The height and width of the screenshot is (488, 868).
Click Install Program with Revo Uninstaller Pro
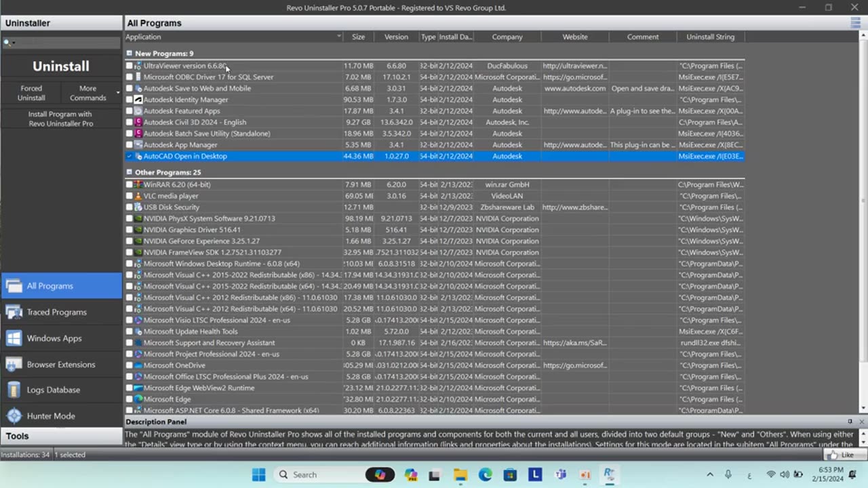click(61, 119)
